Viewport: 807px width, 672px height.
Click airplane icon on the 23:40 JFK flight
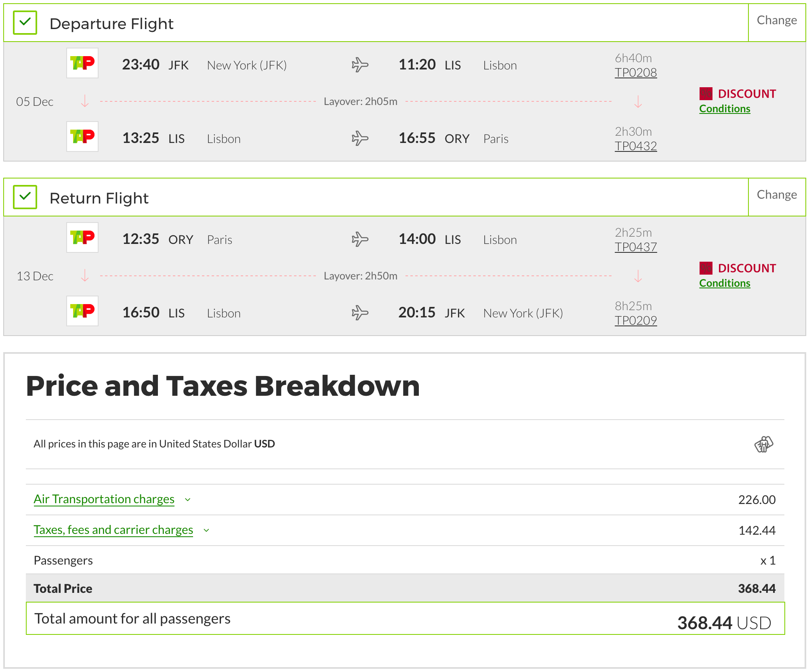click(x=359, y=65)
